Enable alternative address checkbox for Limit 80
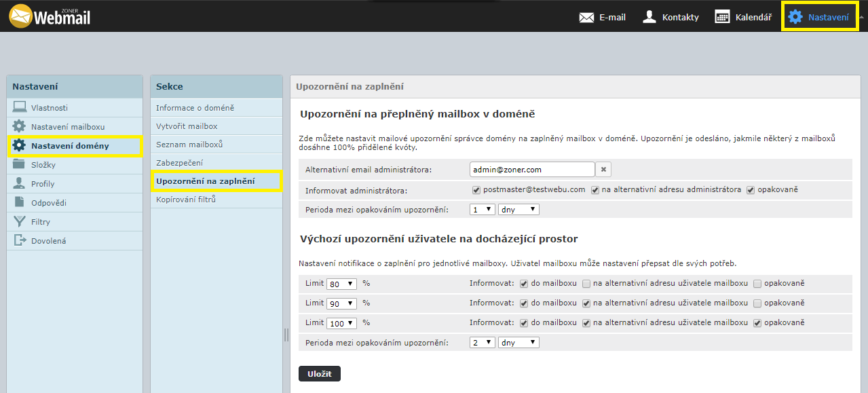This screenshot has width=868, height=393. [586, 284]
